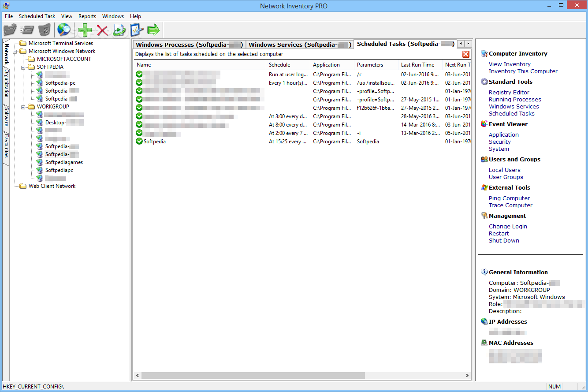Open the Scheduled Task menu
This screenshot has height=392, width=588.
[37, 16]
